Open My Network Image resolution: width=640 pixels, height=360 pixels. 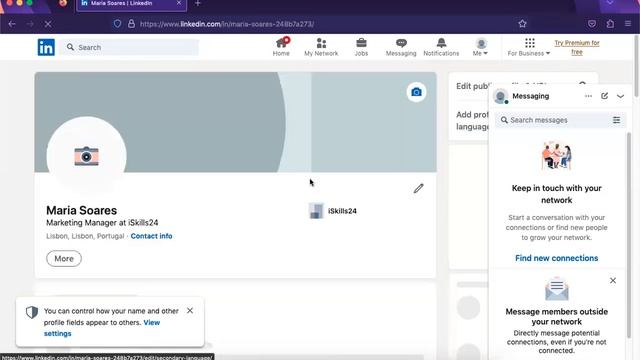coord(321,47)
